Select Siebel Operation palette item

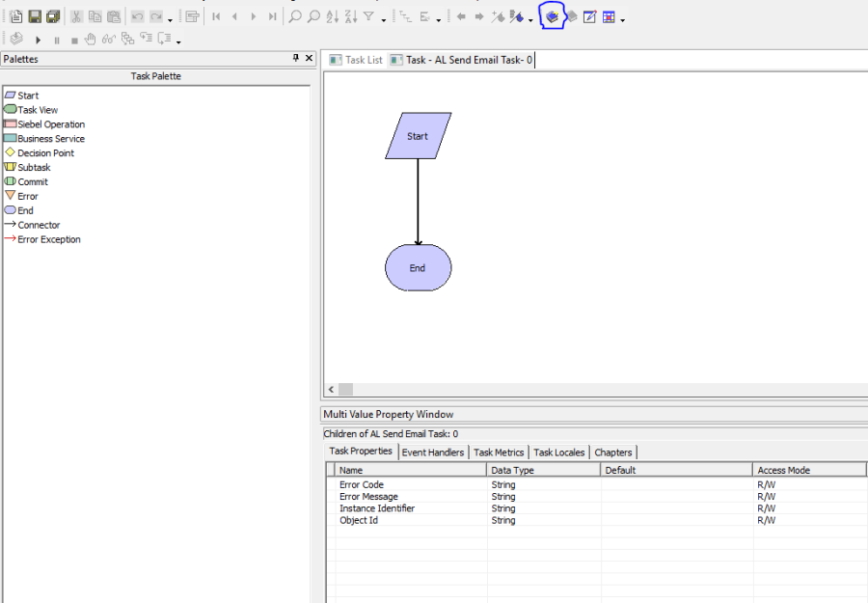point(44,124)
